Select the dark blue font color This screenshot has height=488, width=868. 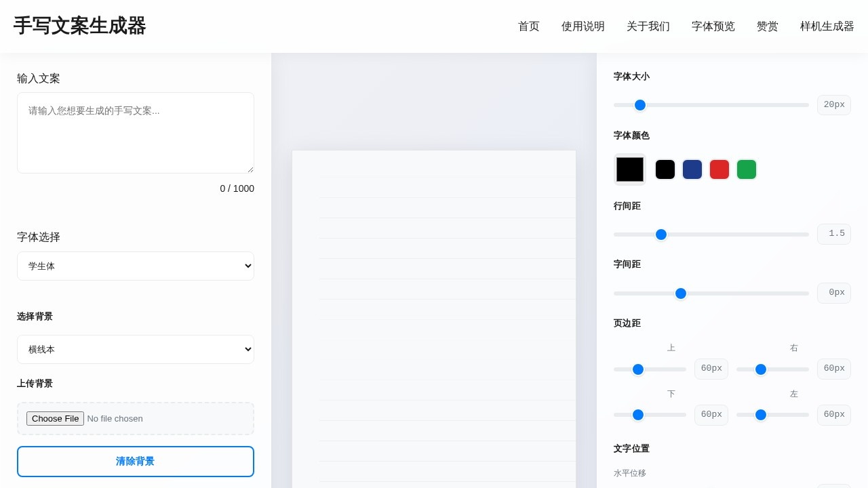[x=692, y=169]
